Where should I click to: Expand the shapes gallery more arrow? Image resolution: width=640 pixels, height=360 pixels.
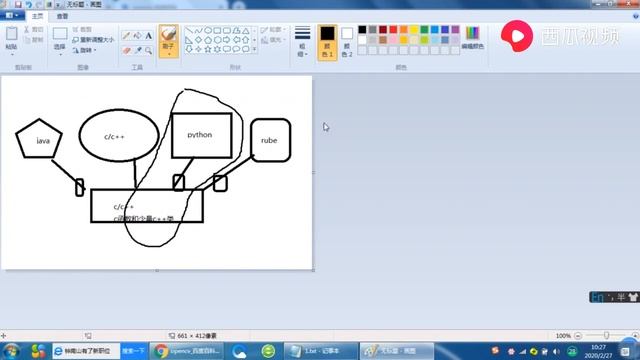click(254, 49)
